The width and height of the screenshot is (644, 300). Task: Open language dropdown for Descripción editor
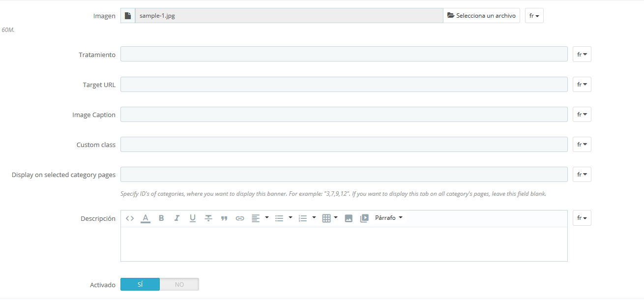(x=582, y=218)
